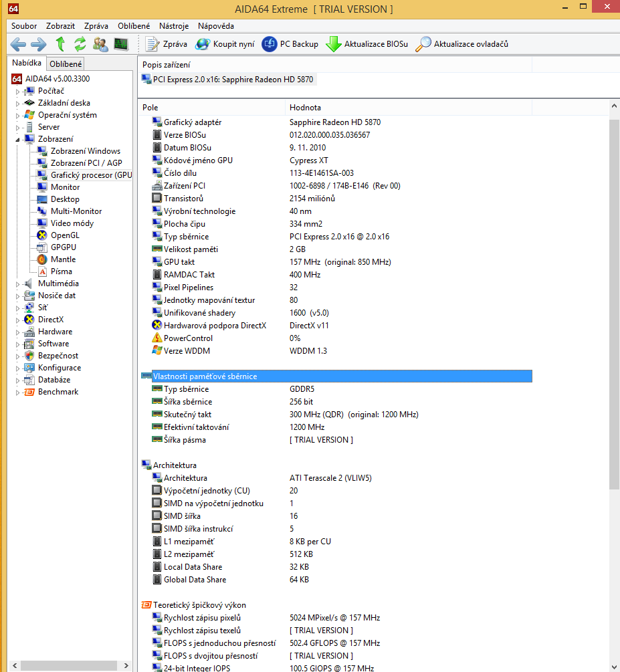
Task: Click the Software icon in tree
Action: point(29,344)
